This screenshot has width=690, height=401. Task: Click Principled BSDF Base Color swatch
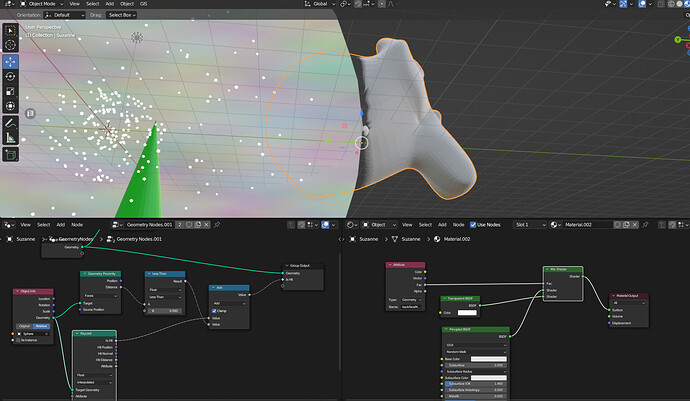point(488,359)
